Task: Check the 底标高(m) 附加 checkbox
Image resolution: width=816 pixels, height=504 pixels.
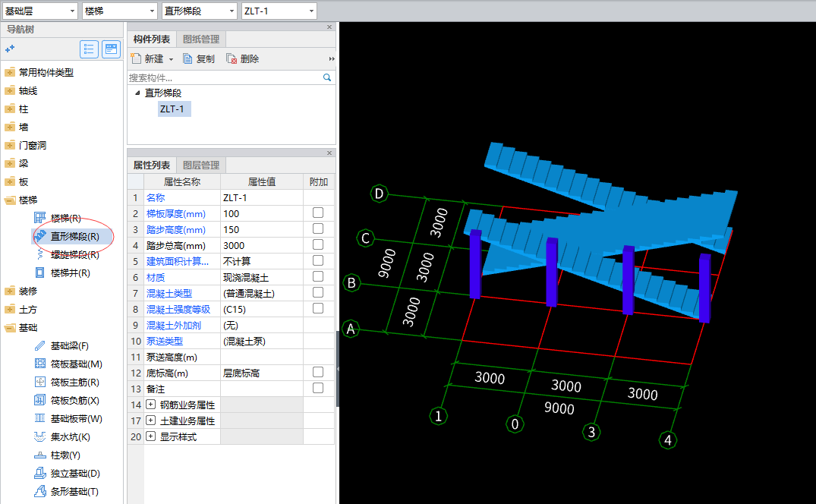Action: tap(318, 372)
